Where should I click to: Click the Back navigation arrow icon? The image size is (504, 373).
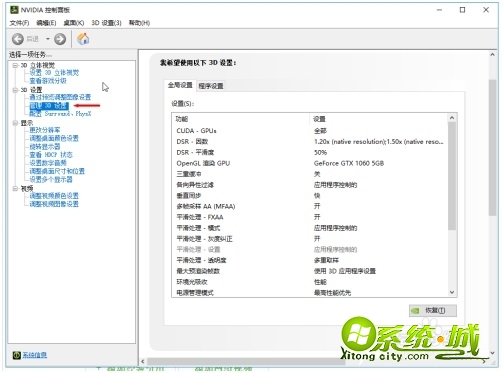point(18,39)
